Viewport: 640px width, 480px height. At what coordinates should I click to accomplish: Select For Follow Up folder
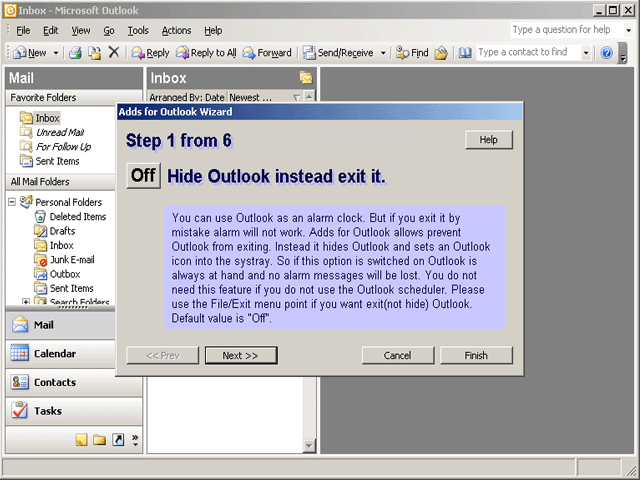pos(56,147)
